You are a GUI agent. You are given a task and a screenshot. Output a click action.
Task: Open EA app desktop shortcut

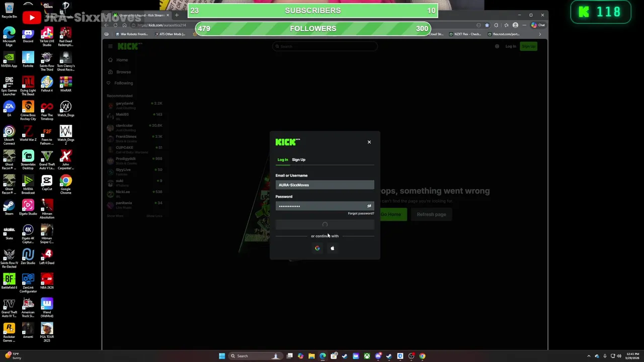[x=9, y=109]
